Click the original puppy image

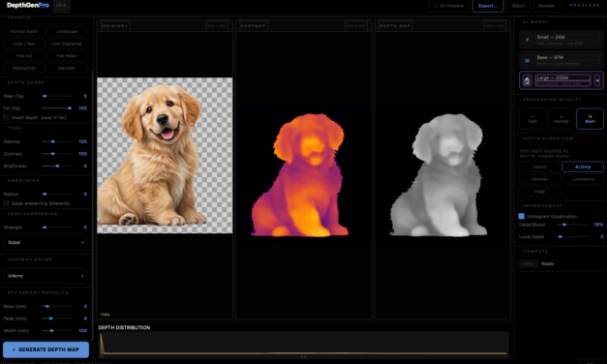165,155
